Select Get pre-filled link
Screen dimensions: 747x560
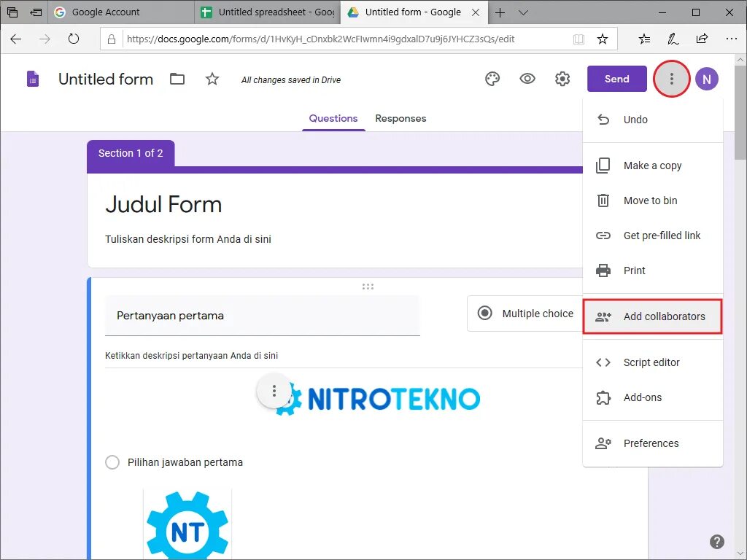coord(653,236)
